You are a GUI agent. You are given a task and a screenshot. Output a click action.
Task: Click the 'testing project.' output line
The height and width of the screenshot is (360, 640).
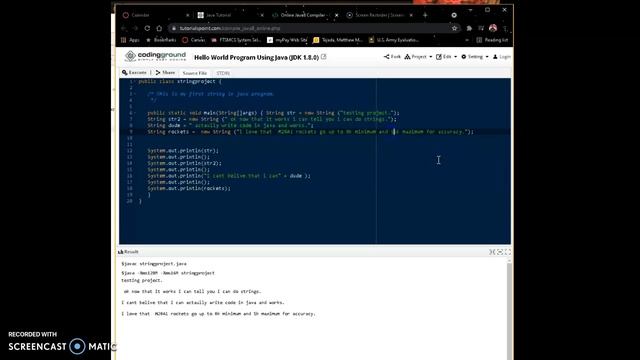[142, 280]
